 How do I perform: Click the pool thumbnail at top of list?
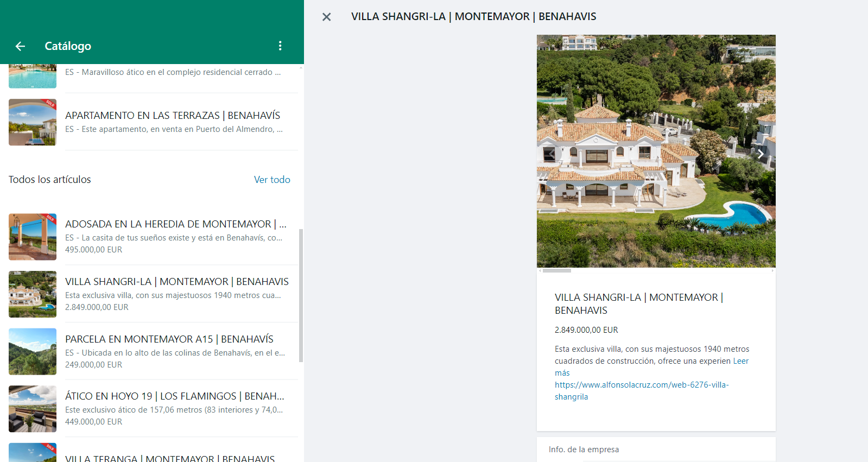[x=33, y=76]
